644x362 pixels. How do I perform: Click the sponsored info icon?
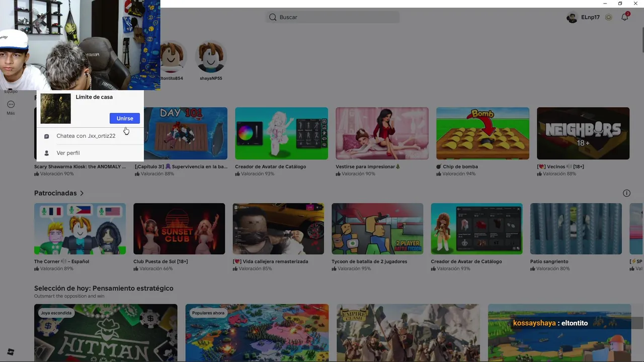(x=626, y=193)
